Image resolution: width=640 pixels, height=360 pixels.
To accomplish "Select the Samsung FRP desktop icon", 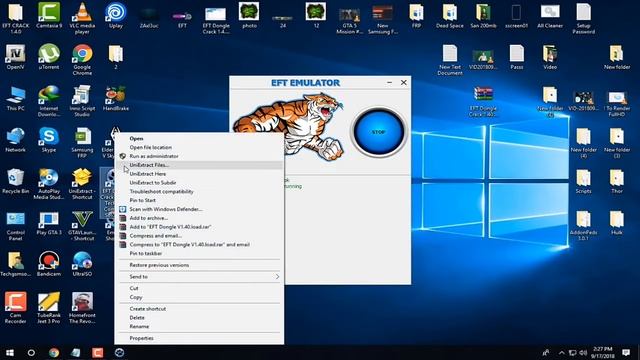I will coord(82,142).
